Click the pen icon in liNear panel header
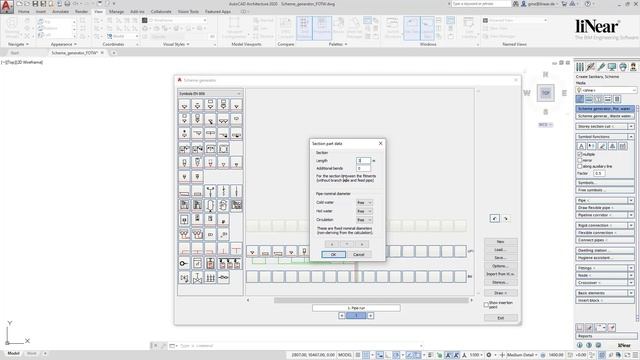 (x=601, y=67)
